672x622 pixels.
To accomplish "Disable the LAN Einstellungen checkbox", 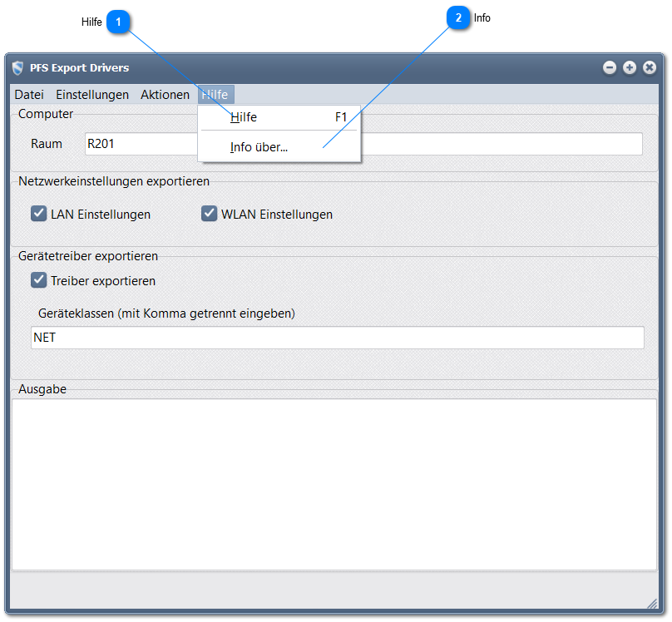I will pyautogui.click(x=38, y=214).
